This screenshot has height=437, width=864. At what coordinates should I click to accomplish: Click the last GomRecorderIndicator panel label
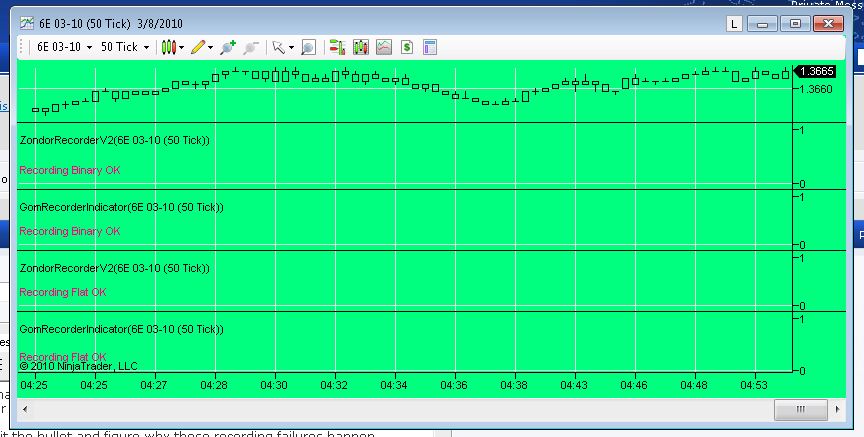122,329
